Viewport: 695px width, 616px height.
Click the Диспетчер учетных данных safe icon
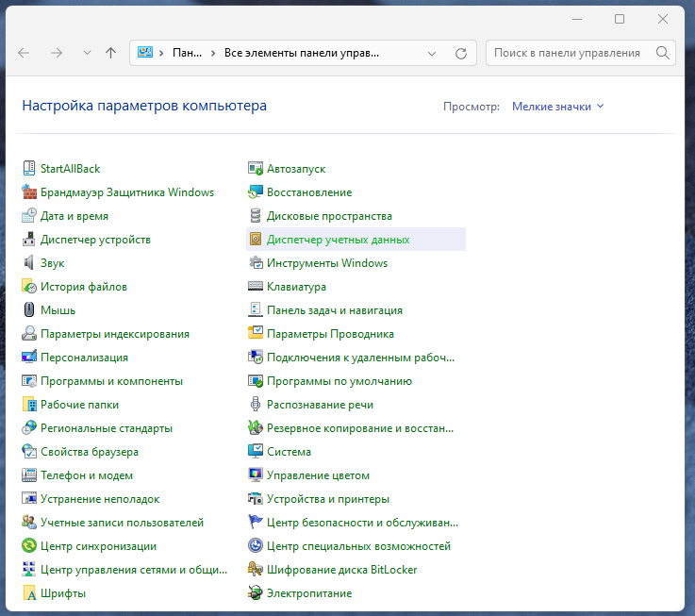pos(256,239)
